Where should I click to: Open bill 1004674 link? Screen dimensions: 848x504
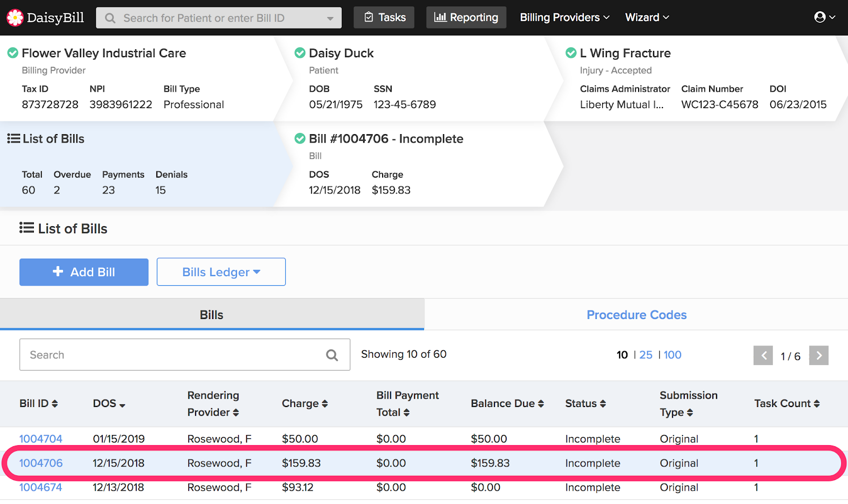(x=41, y=488)
